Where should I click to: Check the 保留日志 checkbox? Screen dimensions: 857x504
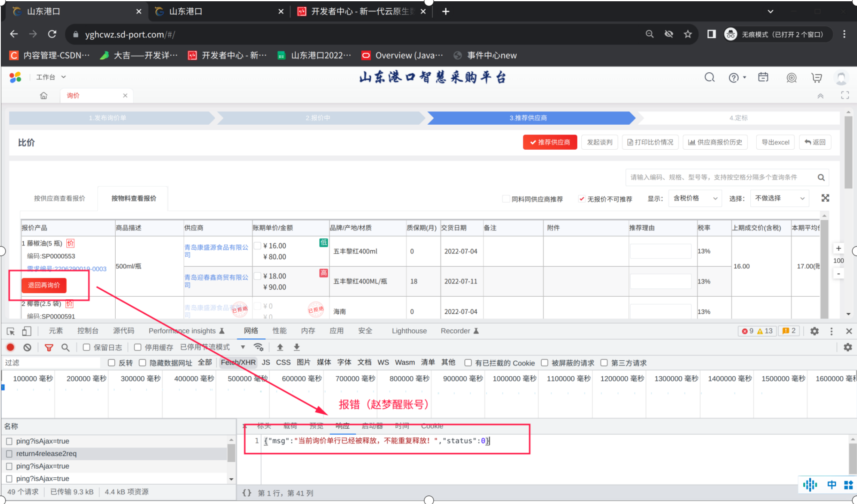[x=86, y=347]
